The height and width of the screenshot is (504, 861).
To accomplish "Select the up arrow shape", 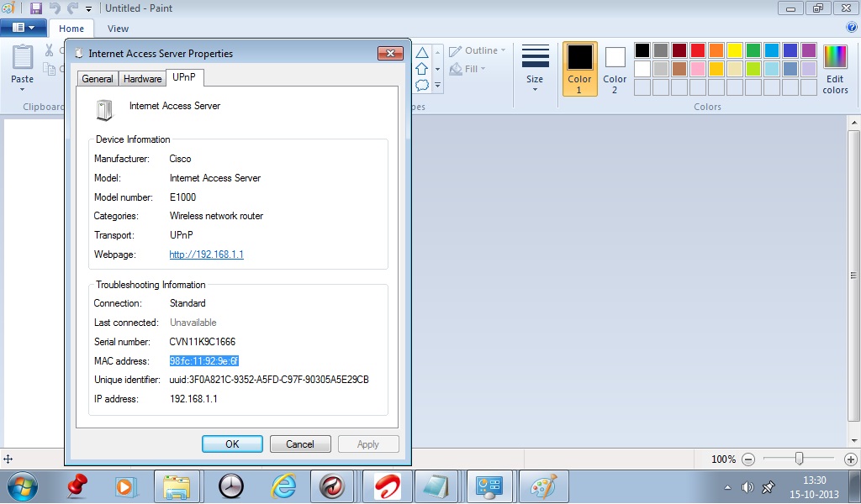I will coord(422,69).
